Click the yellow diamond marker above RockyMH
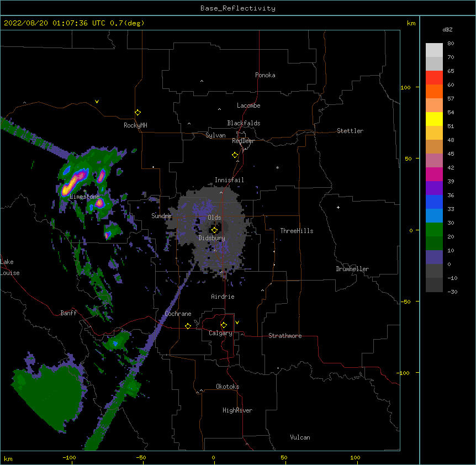476x465 pixels. click(137, 113)
